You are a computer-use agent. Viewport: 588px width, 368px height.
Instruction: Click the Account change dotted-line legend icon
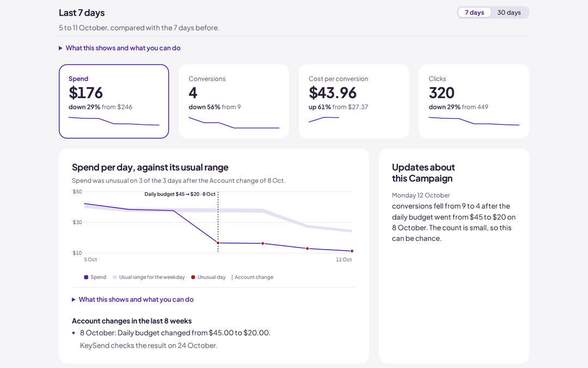[232, 277]
